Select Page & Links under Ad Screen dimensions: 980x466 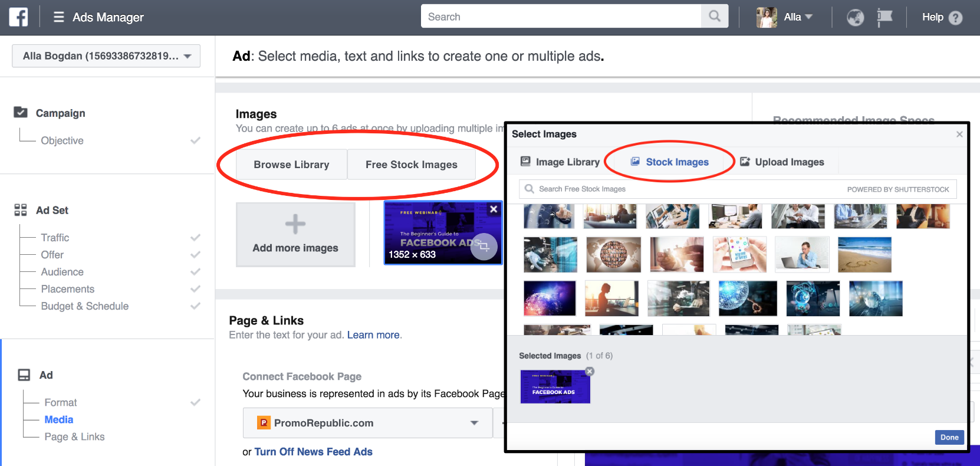tap(74, 437)
